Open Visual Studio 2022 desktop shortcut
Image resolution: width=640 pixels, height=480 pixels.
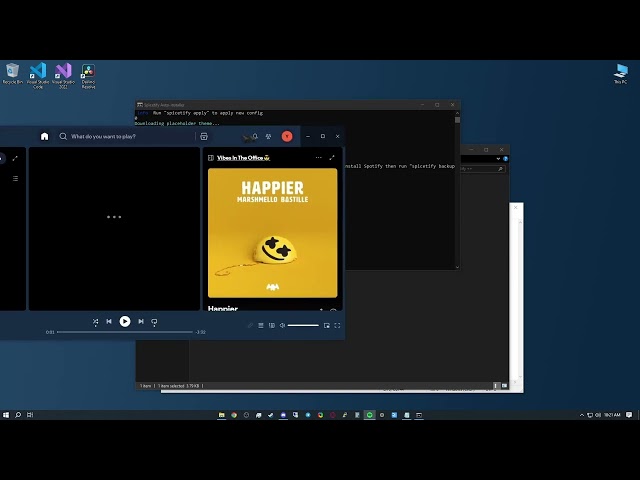point(63,76)
